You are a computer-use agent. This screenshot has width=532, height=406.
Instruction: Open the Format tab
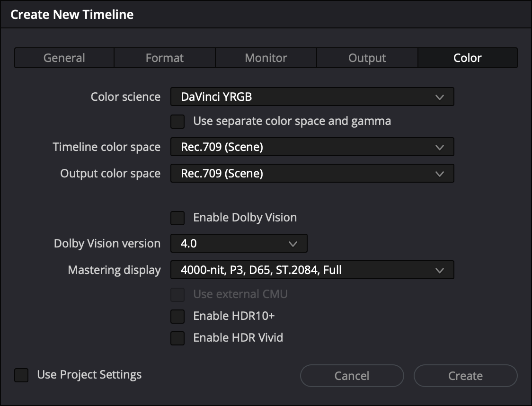pos(165,58)
